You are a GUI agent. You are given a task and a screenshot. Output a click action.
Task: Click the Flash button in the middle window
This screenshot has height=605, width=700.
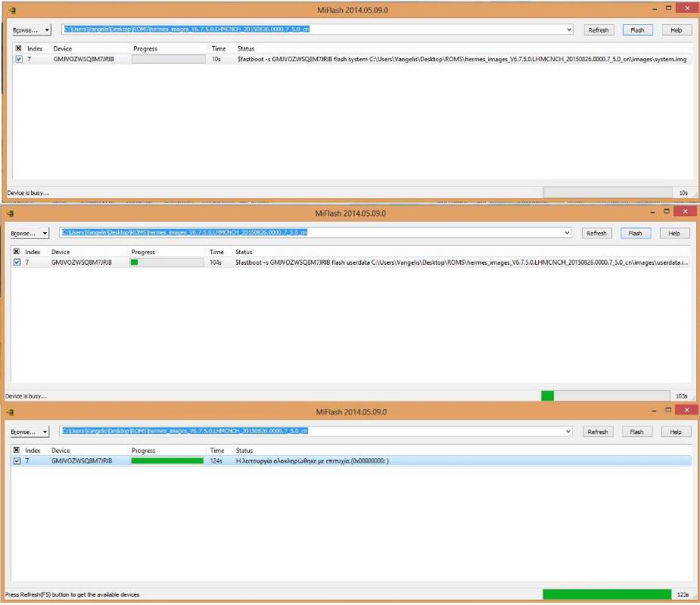click(x=635, y=233)
